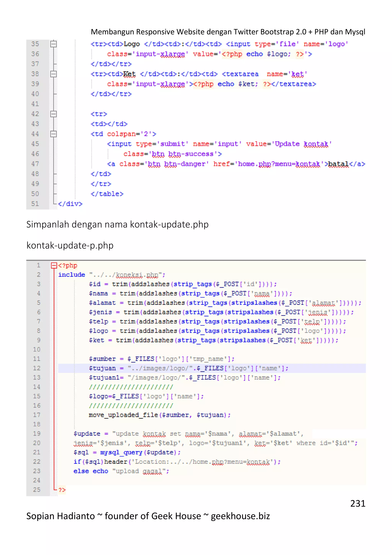Click line number 19 in the second code block
This screenshot has height=555, width=392.
37,434
